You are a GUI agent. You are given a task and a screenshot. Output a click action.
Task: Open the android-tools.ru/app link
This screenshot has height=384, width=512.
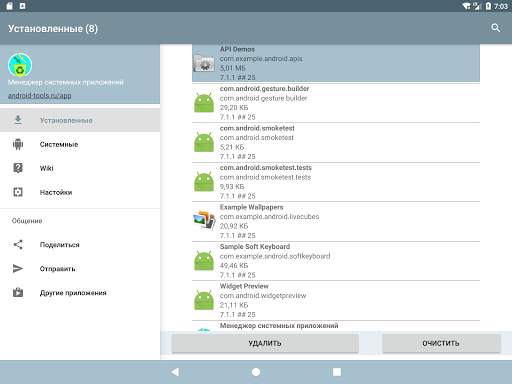(x=39, y=95)
